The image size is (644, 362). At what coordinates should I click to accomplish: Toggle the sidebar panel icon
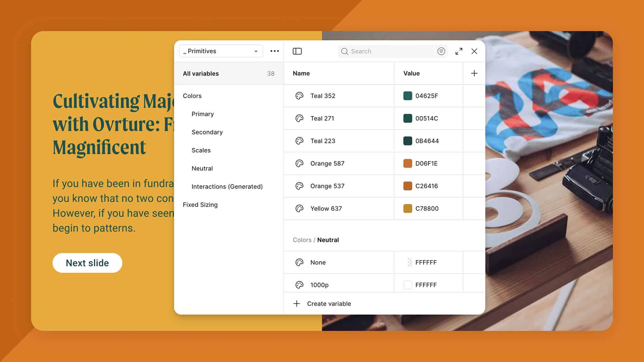click(297, 51)
